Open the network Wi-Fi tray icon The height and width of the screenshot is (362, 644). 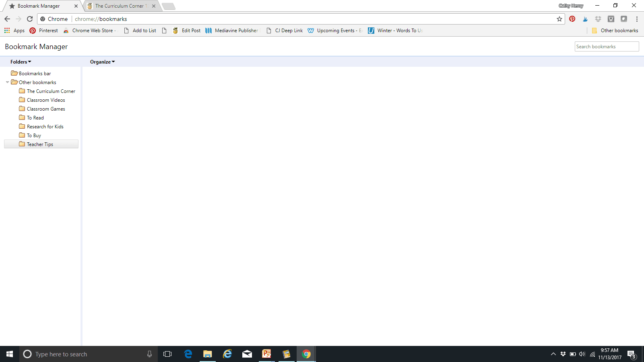tap(592, 354)
